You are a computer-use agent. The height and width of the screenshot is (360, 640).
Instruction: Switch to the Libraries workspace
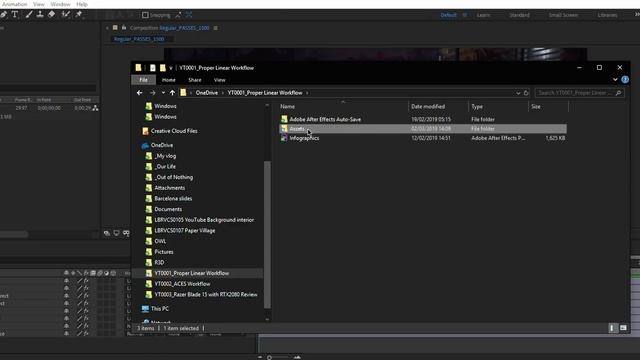pyautogui.click(x=607, y=15)
